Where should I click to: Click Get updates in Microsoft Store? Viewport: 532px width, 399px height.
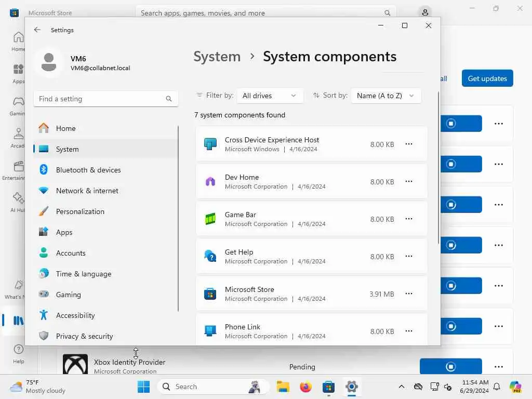pyautogui.click(x=487, y=78)
